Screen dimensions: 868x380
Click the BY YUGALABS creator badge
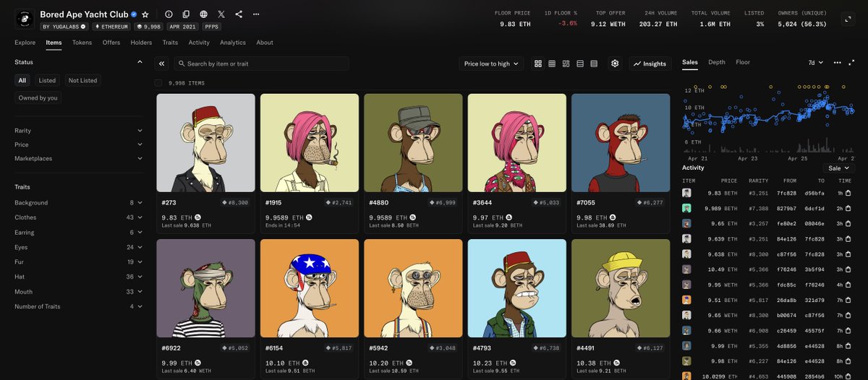point(64,27)
